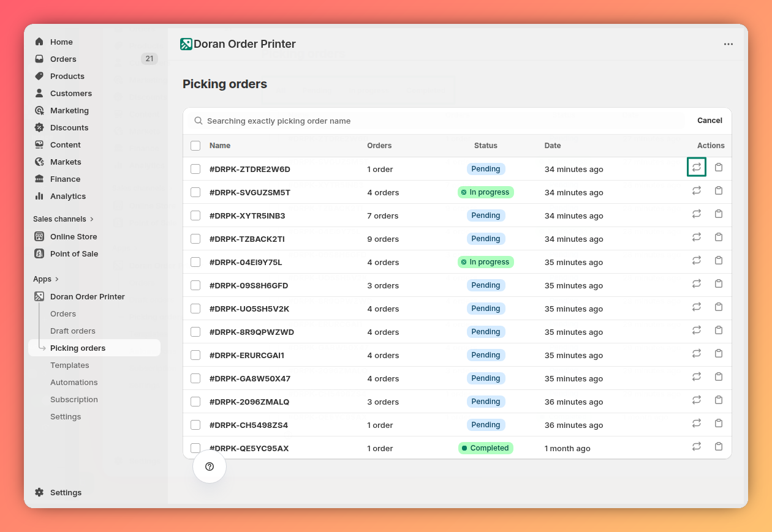772x532 pixels.
Task: Click sync icon for #DRPK-2096ZMALQ
Action: click(x=697, y=400)
